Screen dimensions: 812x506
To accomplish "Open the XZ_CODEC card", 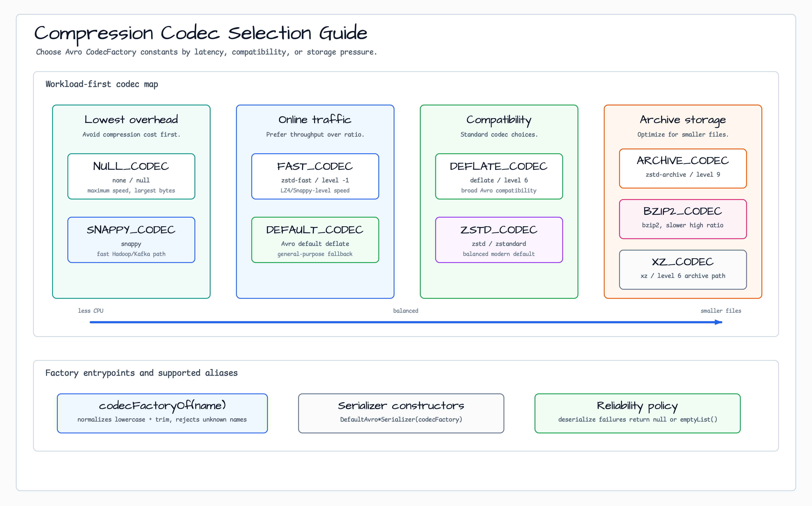I will 683,270.
